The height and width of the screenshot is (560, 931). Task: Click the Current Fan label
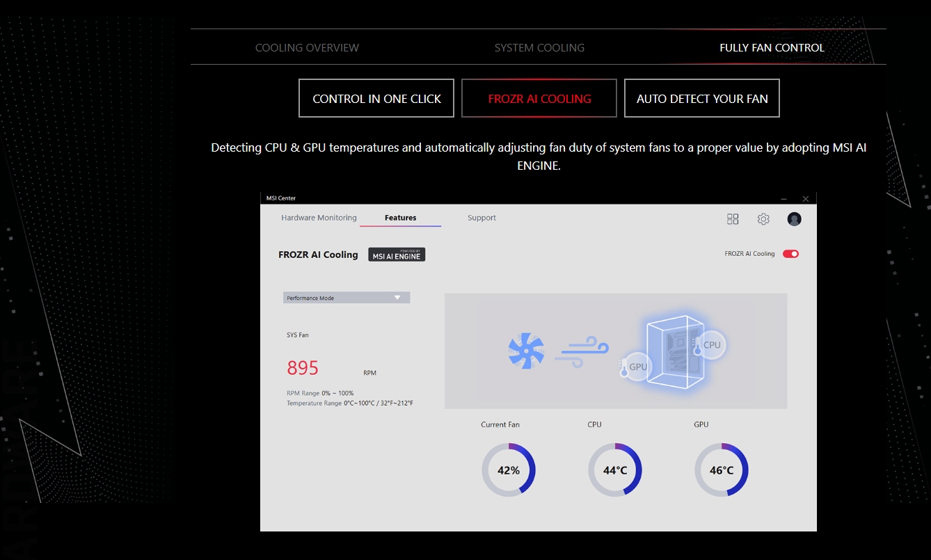500,424
